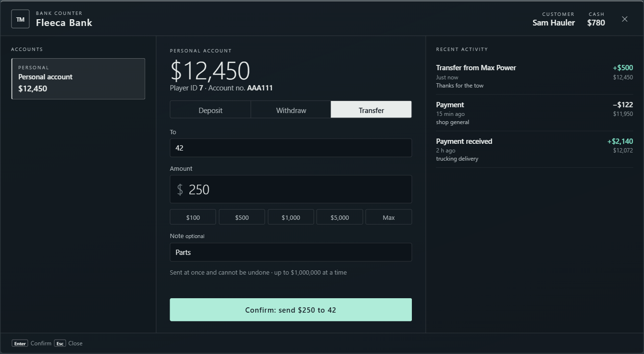
Task: Focus the To recipient field
Action: click(x=291, y=148)
